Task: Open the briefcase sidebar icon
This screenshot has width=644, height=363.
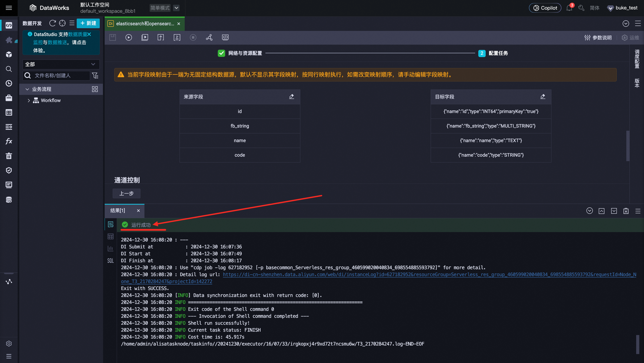Action: coord(9,98)
